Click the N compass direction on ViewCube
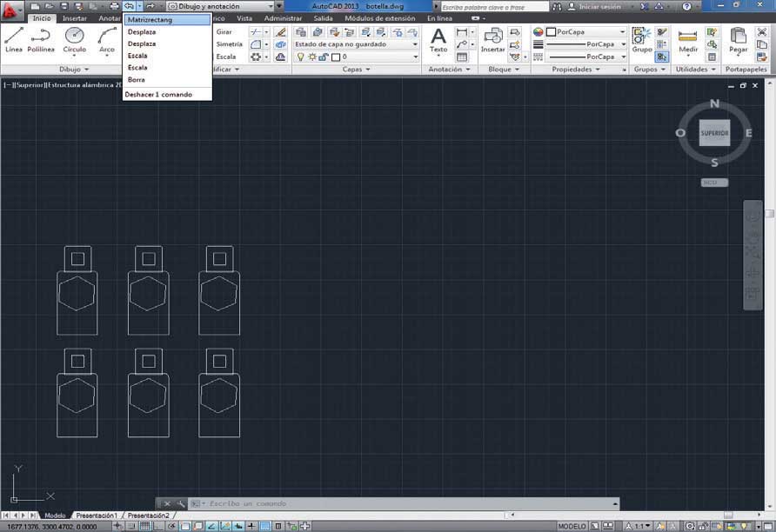Image resolution: width=776 pixels, height=532 pixels. [714, 103]
